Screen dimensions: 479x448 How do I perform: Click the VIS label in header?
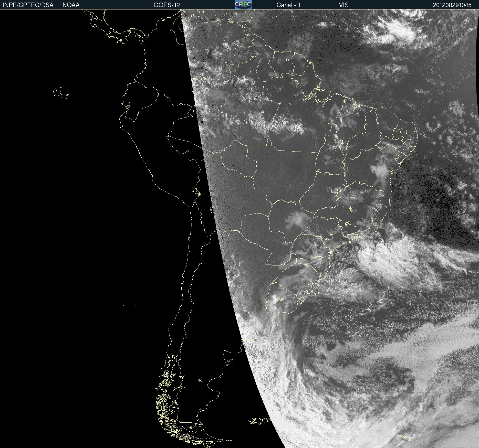[x=344, y=5]
